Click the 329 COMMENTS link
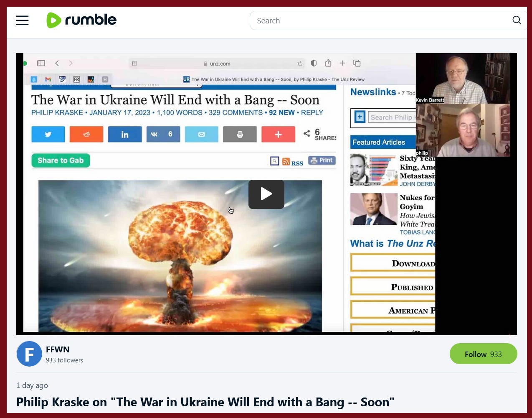Viewport: 532px width, 418px height. 236,112
